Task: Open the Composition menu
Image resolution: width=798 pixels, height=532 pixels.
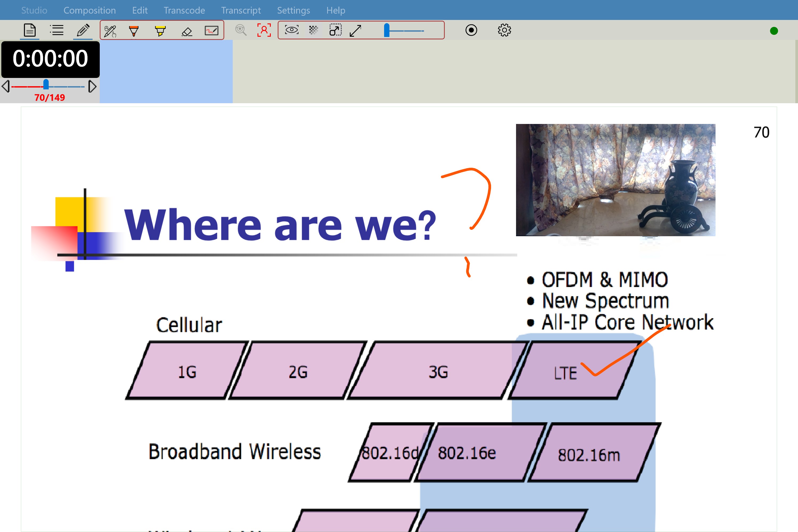Action: tap(90, 10)
